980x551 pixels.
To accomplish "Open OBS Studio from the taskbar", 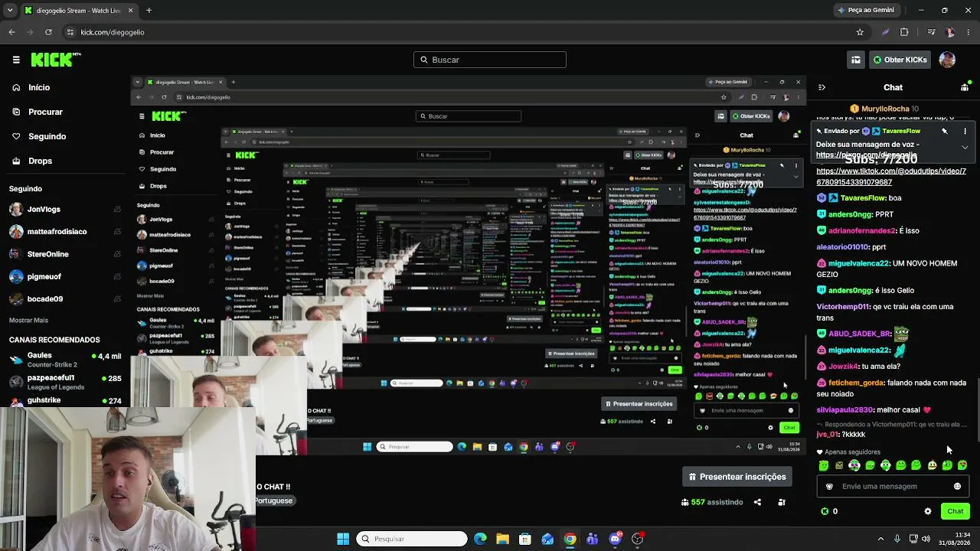I will click(637, 539).
